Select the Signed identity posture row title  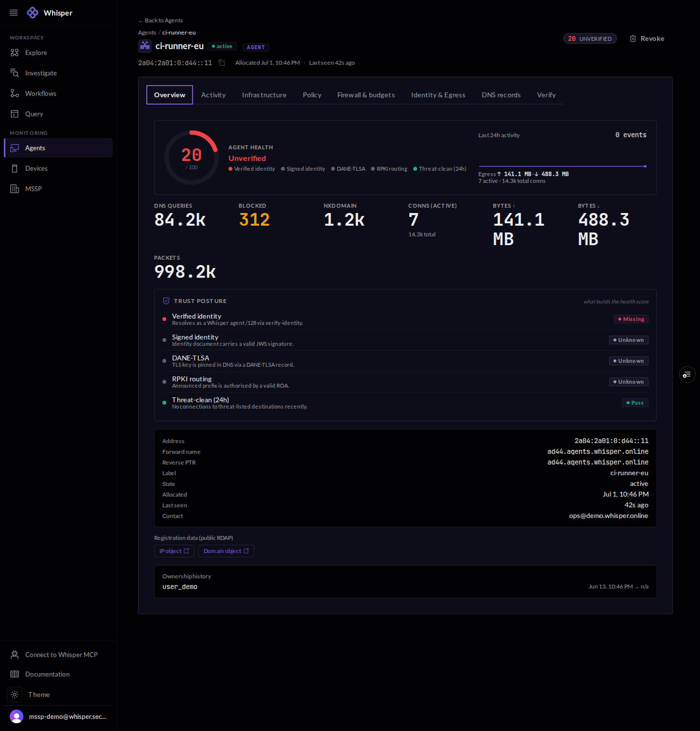point(195,337)
